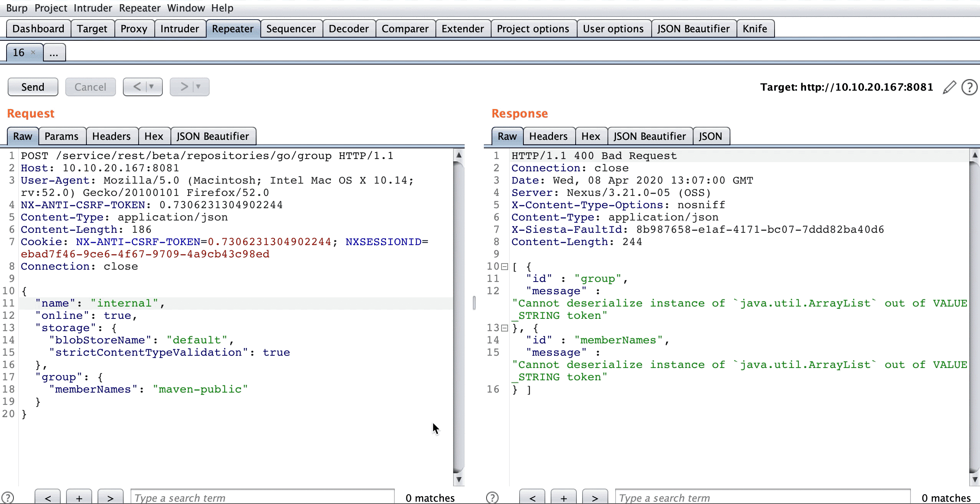Select the Request Headers tab
Image resolution: width=980 pixels, height=504 pixels.
click(111, 136)
